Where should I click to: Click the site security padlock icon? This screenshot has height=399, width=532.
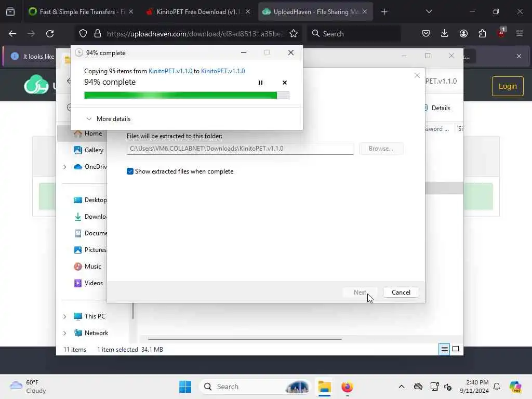point(98,34)
